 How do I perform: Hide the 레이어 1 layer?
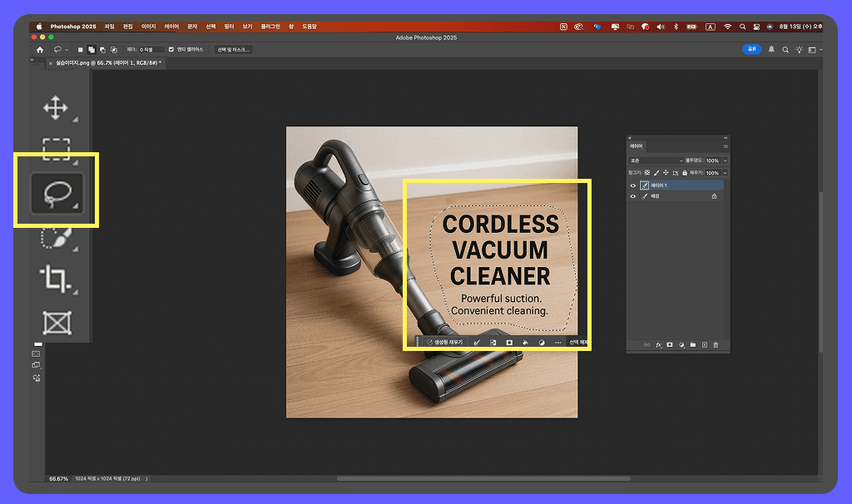(x=633, y=185)
